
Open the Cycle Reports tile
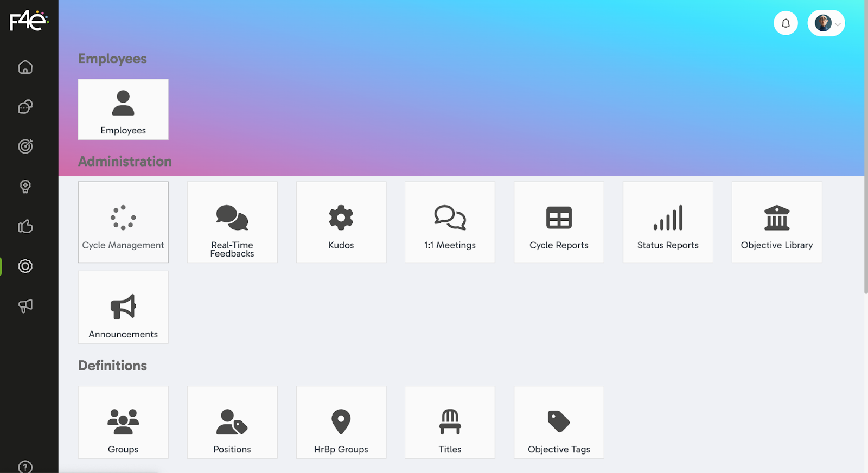(559, 222)
